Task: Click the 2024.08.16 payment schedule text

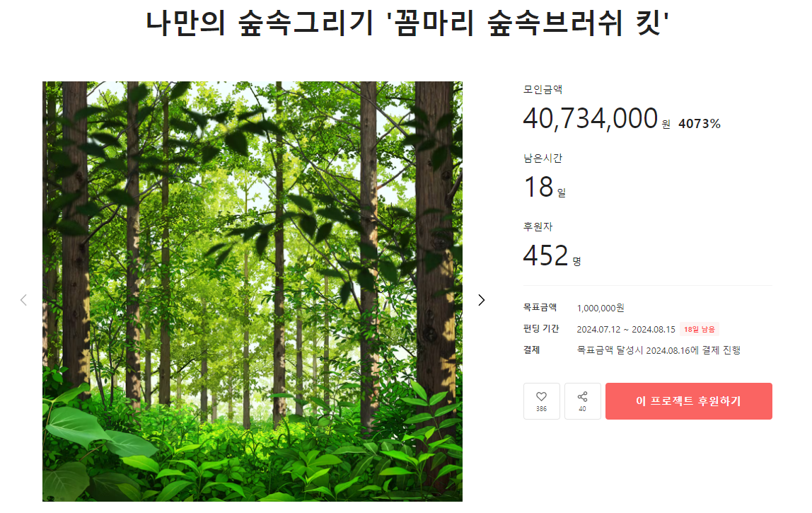Action: [x=659, y=350]
